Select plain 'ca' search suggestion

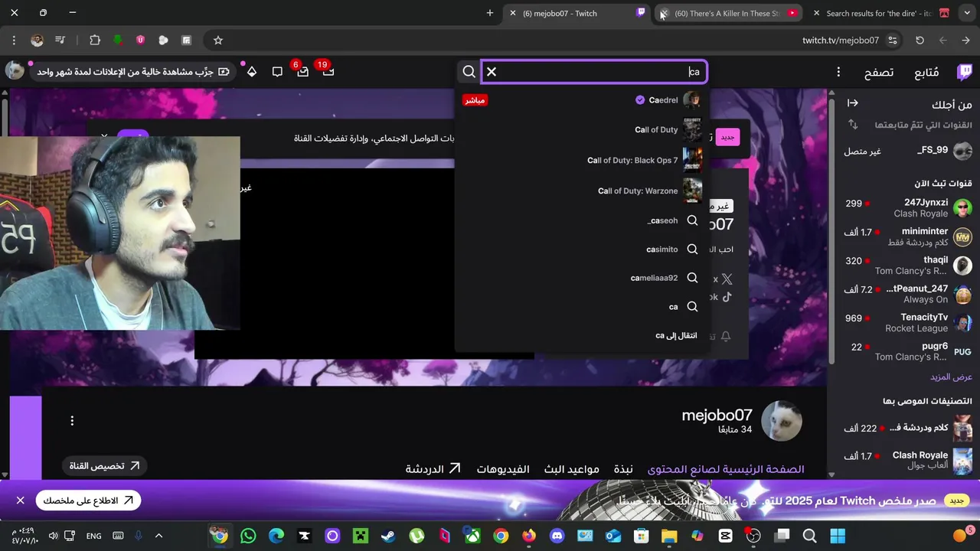(x=582, y=307)
